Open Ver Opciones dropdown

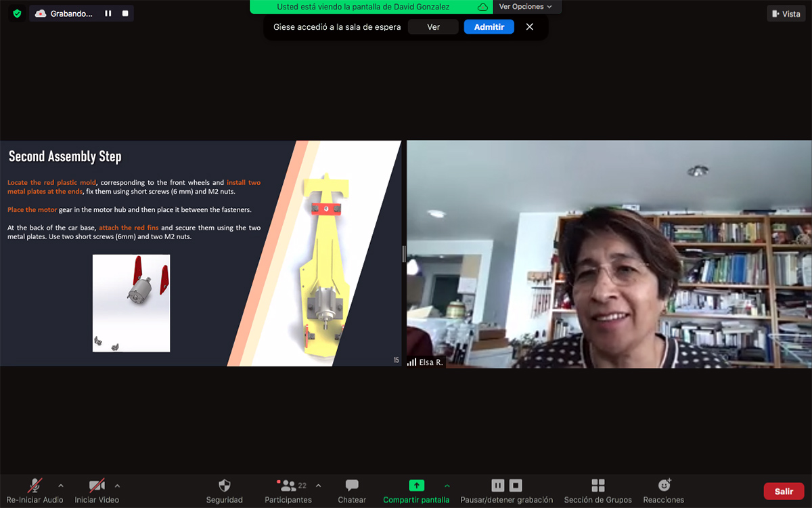click(526, 7)
